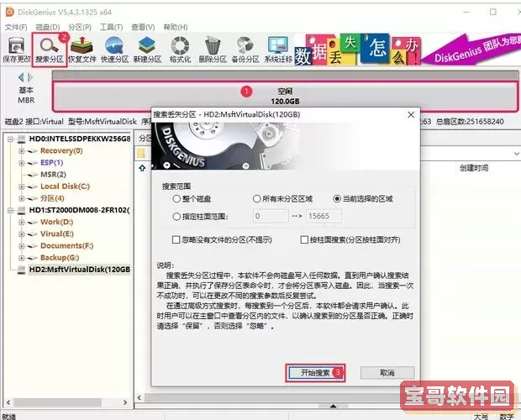Image resolution: width=521 pixels, height=420 pixels.
Task: Select All Unpartitioned Areas (所有未分区区域) radio option
Action: (x=256, y=199)
